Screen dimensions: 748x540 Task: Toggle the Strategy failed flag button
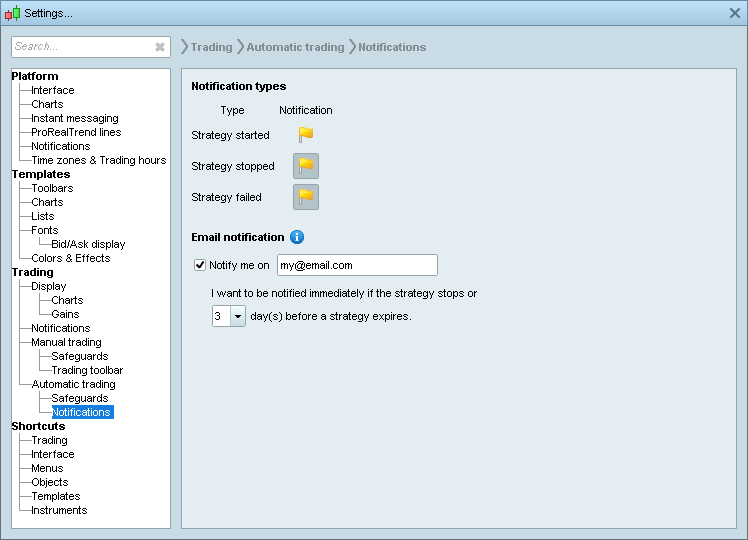(306, 197)
